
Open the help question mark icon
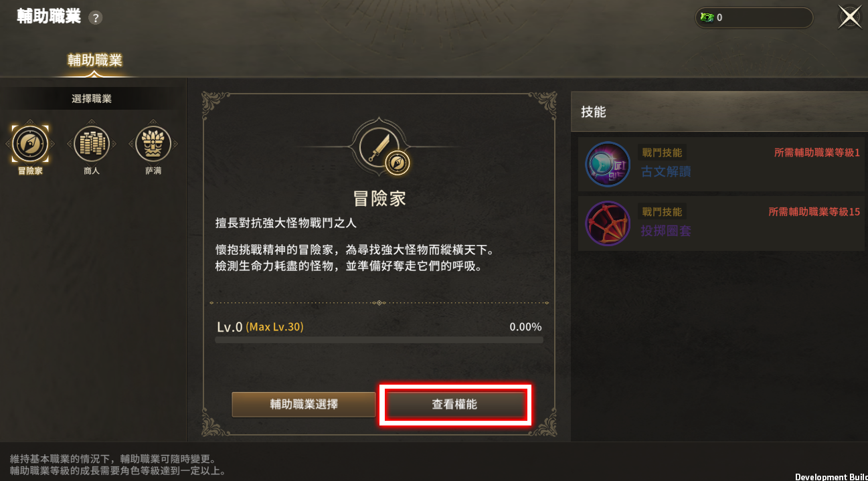coord(96,18)
